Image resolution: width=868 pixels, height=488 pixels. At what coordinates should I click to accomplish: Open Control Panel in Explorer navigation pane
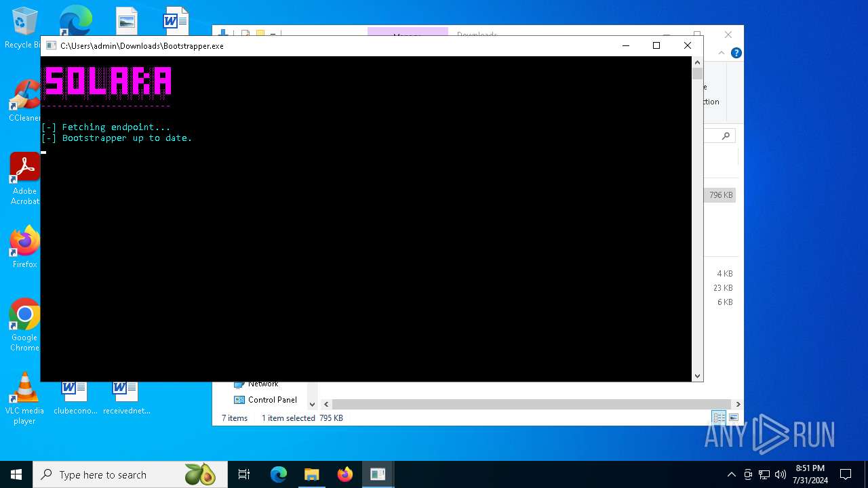pyautogui.click(x=265, y=400)
